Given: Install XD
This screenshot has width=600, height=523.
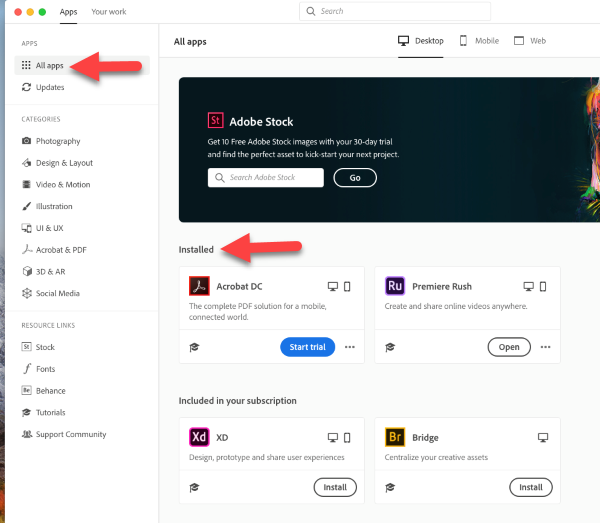Looking at the screenshot, I should tap(335, 487).
